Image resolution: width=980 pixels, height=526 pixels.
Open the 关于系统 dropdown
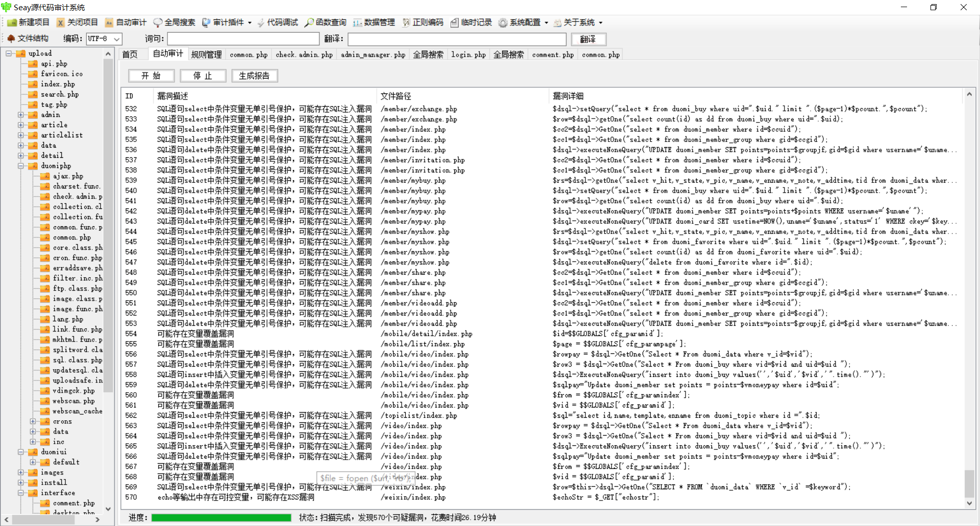pos(578,22)
